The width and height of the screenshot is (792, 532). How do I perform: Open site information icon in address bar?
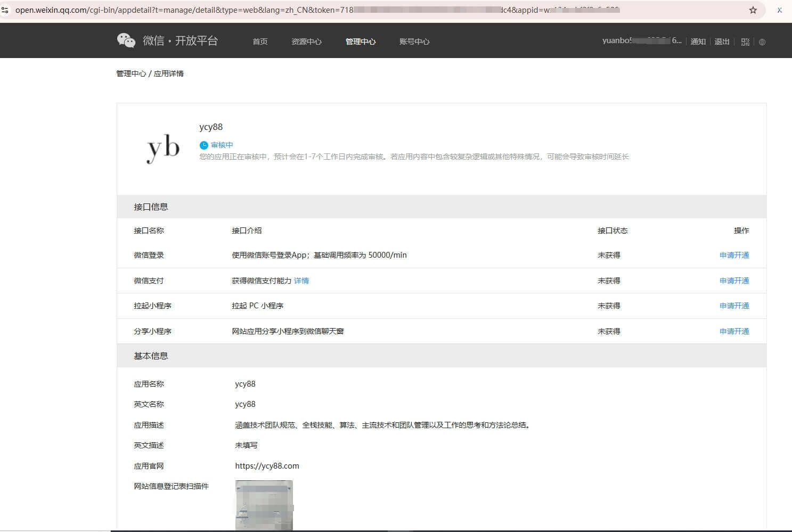(5, 10)
